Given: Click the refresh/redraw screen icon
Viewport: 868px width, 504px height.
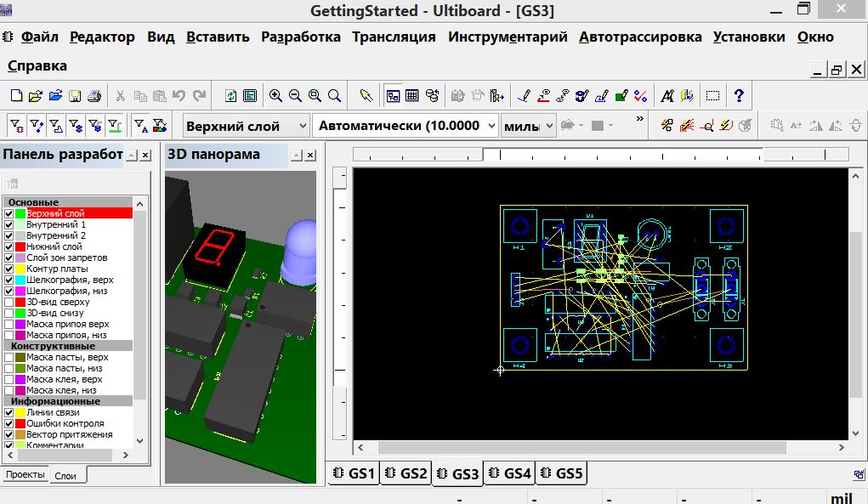Looking at the screenshot, I should tap(231, 96).
